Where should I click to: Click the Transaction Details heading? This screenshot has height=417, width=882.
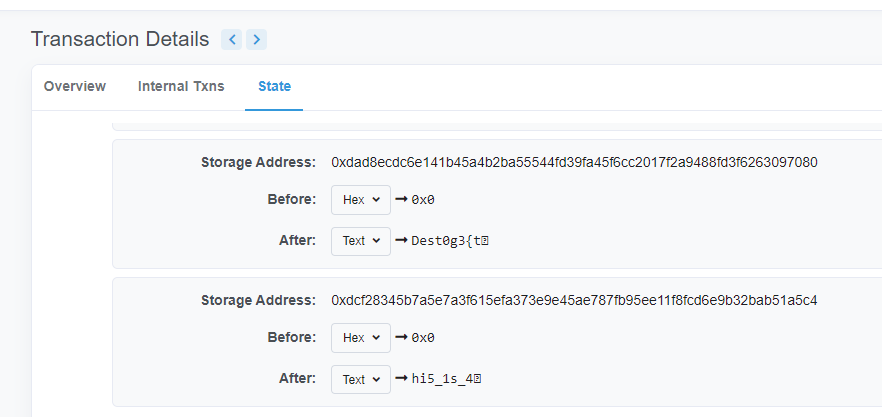click(120, 39)
